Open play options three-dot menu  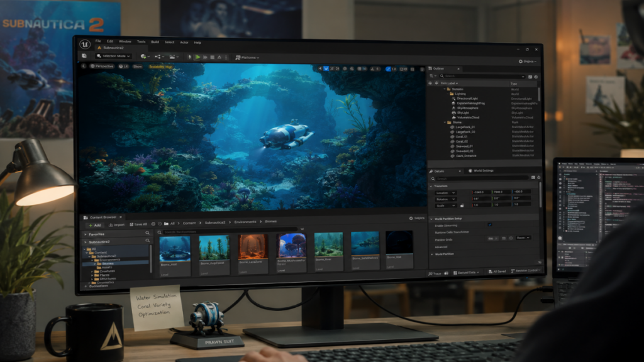226,57
